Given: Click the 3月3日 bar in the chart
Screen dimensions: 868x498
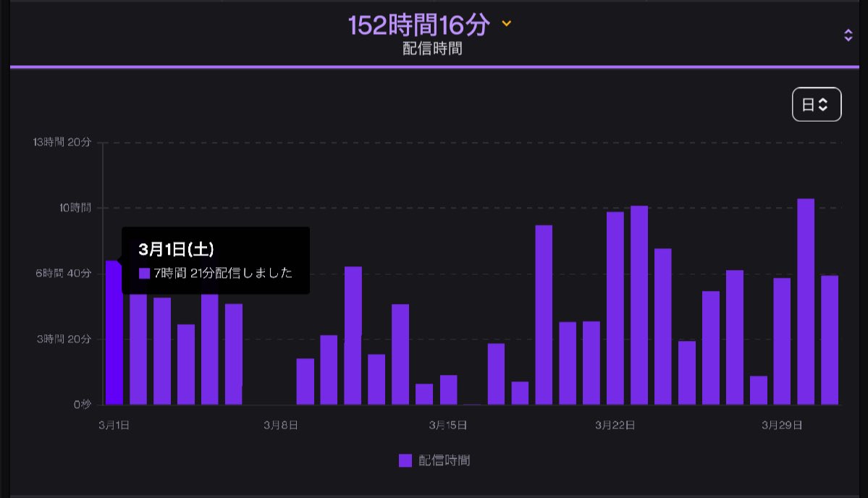Looking at the screenshot, I should tap(162, 351).
